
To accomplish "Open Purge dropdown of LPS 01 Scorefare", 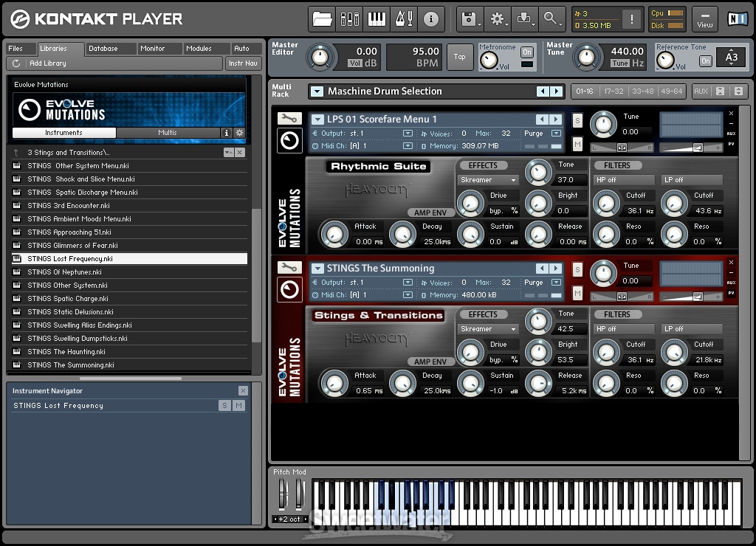I will pos(557,134).
